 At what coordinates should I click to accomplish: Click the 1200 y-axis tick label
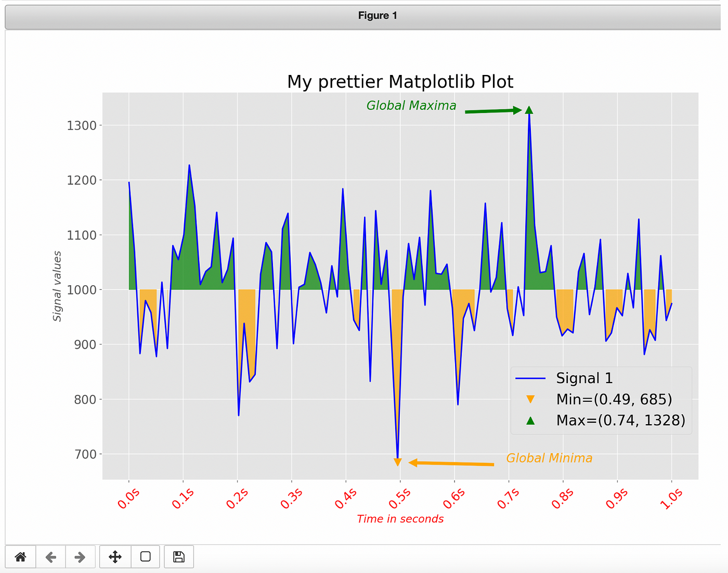tap(82, 180)
